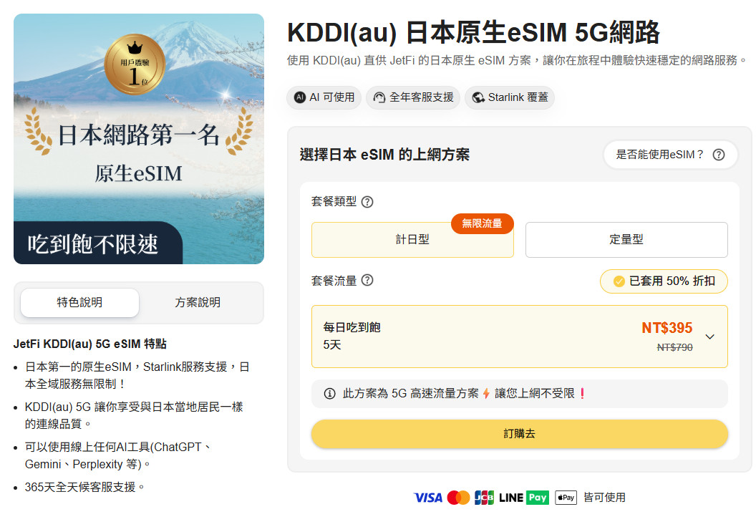
Task: Click the LINE Pay payment logo
Action: [x=523, y=497]
